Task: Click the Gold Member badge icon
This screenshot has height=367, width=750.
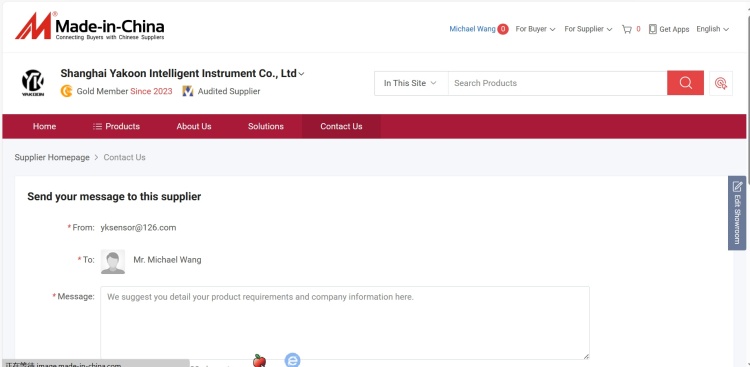Action: pos(66,91)
